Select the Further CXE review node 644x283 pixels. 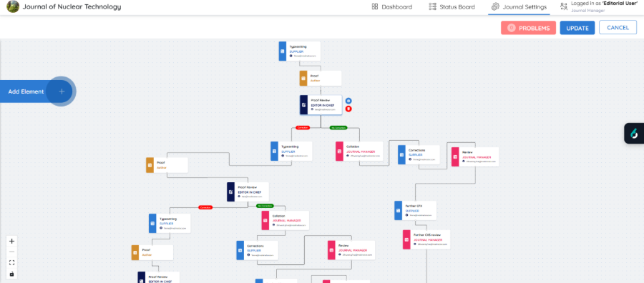pos(426,239)
